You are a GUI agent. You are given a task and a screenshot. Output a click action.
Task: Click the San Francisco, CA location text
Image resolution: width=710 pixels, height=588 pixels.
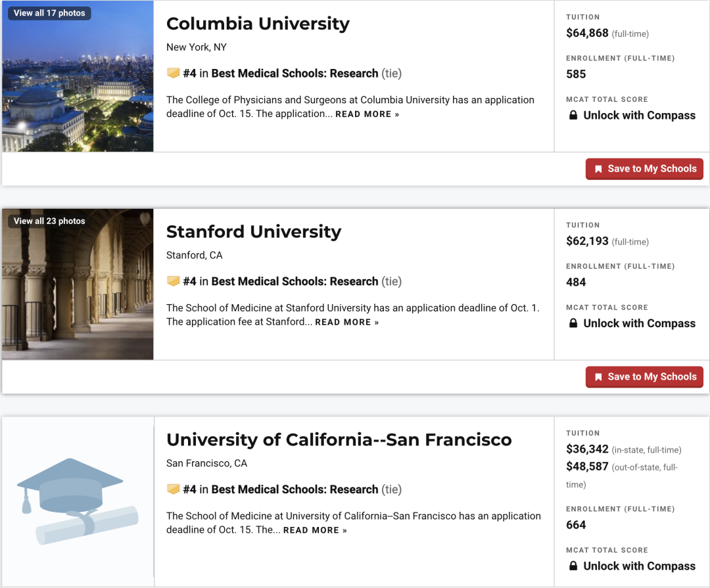(x=207, y=464)
